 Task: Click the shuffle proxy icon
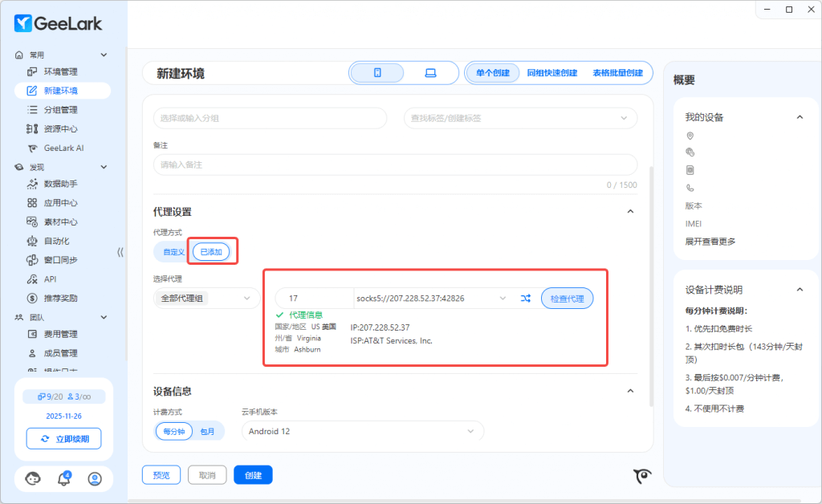click(525, 299)
